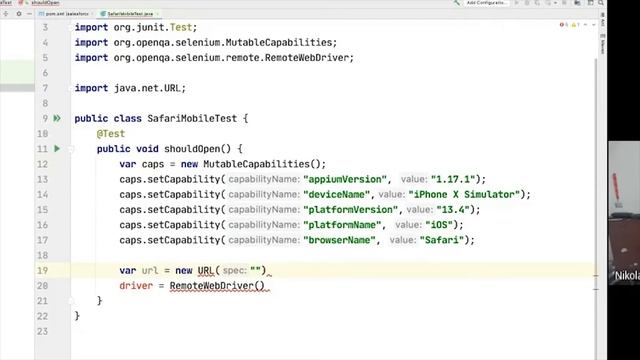Click the "Safari" value string
This screenshot has width=640, height=360.
(442, 240)
